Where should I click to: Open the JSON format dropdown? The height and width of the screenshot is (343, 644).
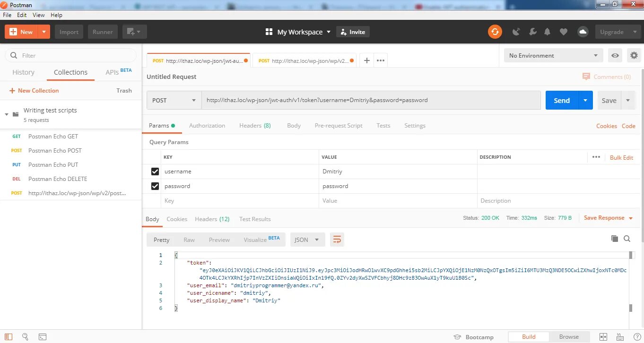click(307, 240)
